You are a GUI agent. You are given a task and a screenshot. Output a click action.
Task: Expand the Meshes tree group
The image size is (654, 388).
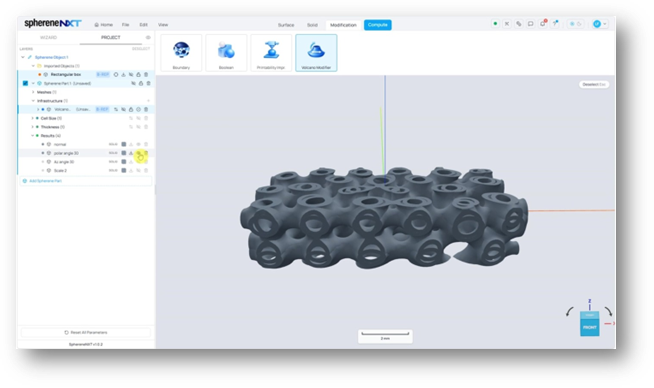coord(33,92)
